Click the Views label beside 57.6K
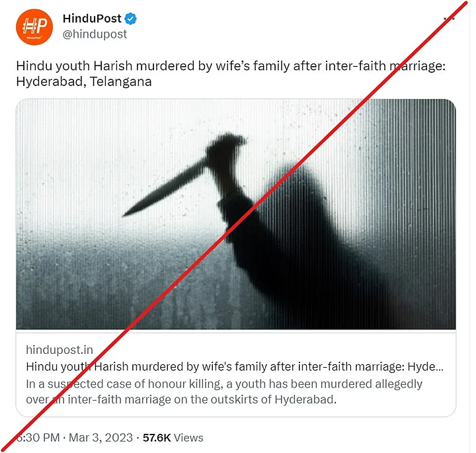 [x=188, y=438]
